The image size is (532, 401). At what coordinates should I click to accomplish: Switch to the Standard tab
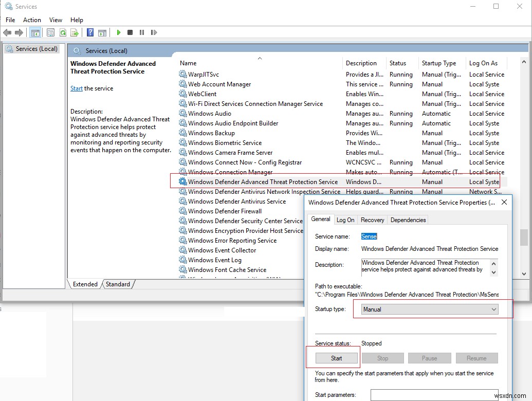tap(118, 284)
